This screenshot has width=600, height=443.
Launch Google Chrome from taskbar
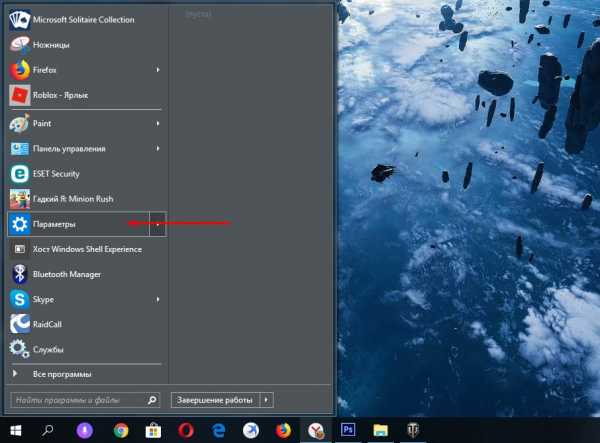(x=121, y=431)
